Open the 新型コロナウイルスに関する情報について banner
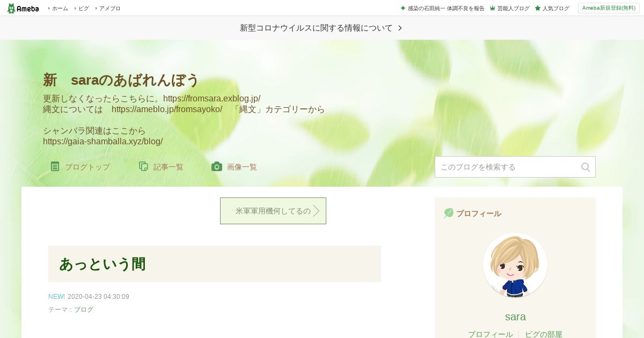This screenshot has width=644, height=338. coord(322,28)
